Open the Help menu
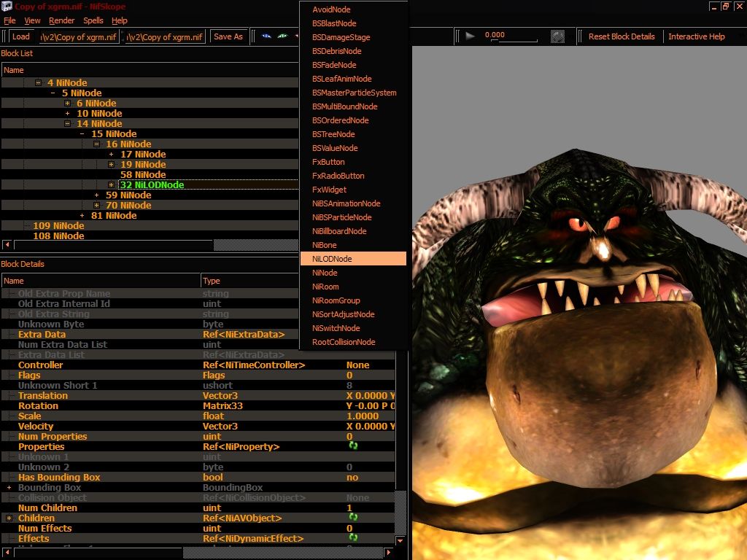747x560 pixels. (x=119, y=20)
